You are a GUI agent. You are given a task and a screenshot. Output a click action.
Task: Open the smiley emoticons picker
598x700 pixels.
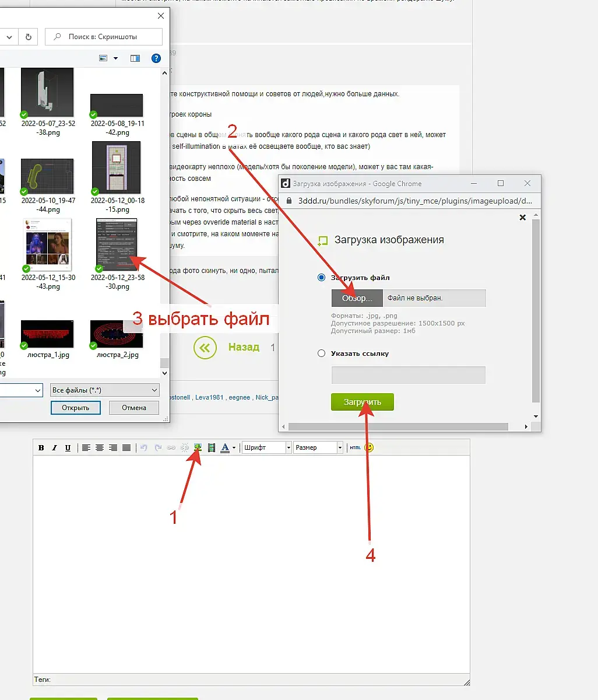pos(369,448)
